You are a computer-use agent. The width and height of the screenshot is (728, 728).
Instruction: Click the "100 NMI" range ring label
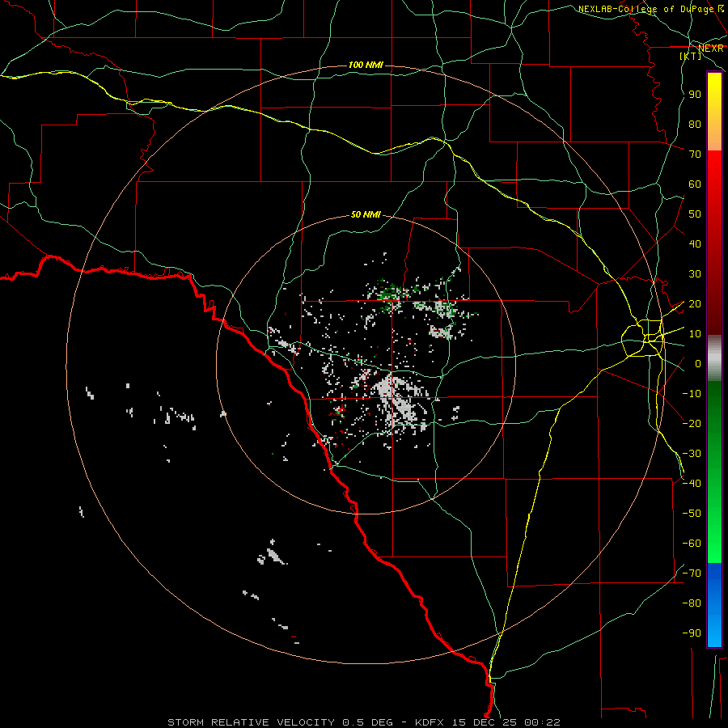pyautogui.click(x=366, y=65)
